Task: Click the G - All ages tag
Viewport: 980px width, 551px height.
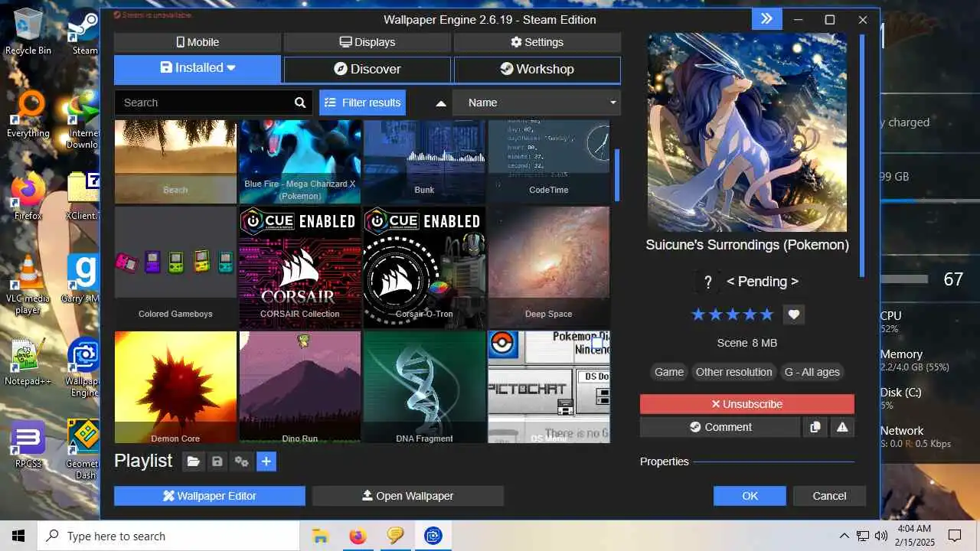Action: point(812,372)
